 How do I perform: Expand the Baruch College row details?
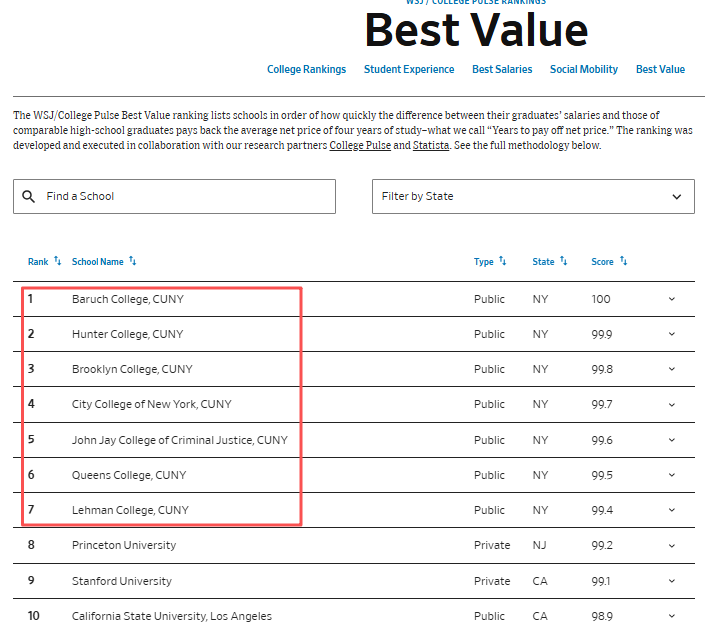[x=671, y=299]
